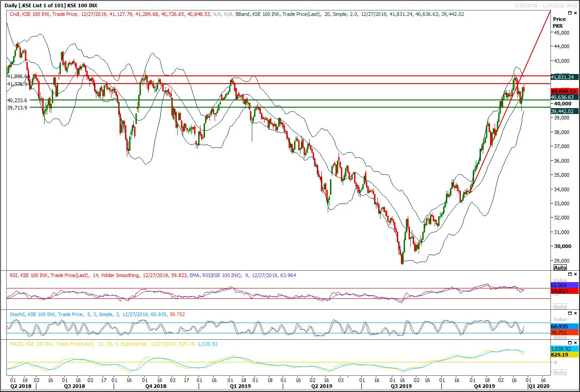Click the 29,000 price axis label
Viewport: 580px width, 392px height.
coord(562,261)
